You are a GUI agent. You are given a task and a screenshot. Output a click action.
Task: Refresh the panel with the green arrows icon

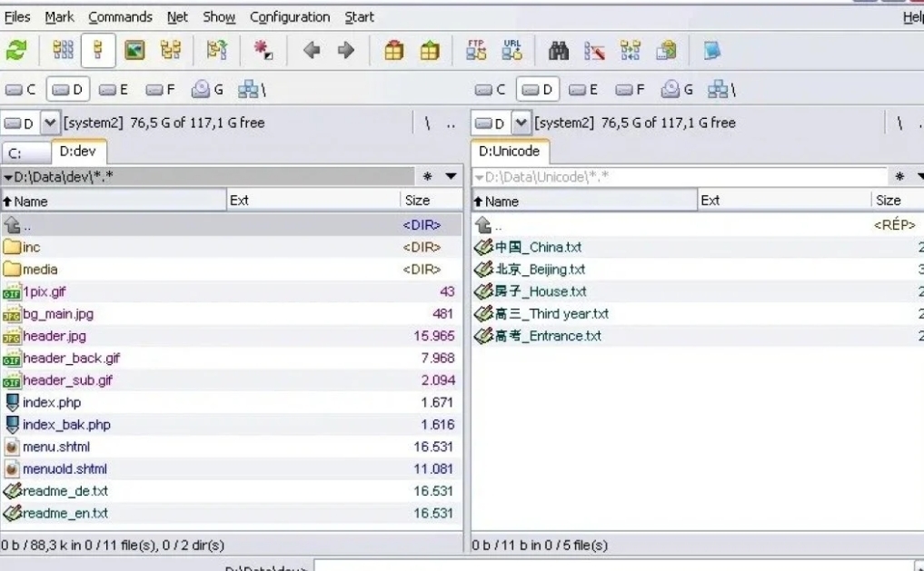coord(16,51)
